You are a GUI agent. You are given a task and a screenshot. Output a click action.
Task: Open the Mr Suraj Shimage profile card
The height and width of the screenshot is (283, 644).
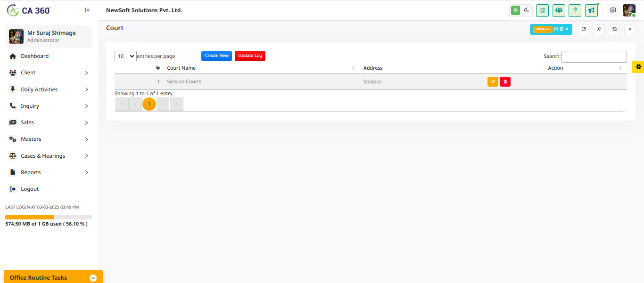tap(49, 36)
